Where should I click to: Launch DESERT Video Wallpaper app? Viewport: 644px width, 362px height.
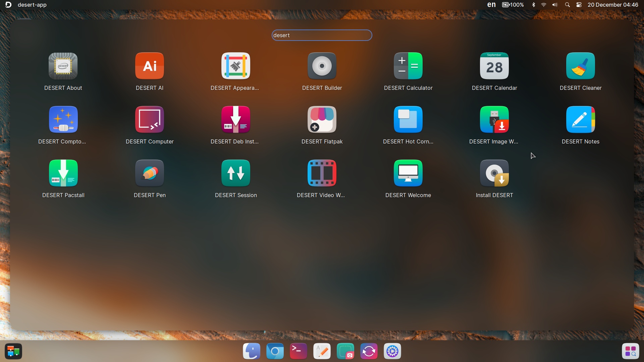(x=322, y=173)
